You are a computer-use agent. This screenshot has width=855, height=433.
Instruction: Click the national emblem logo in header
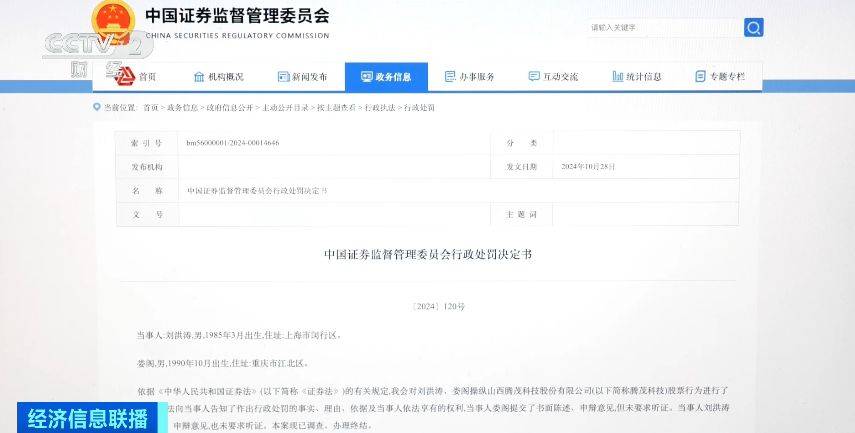tap(113, 21)
